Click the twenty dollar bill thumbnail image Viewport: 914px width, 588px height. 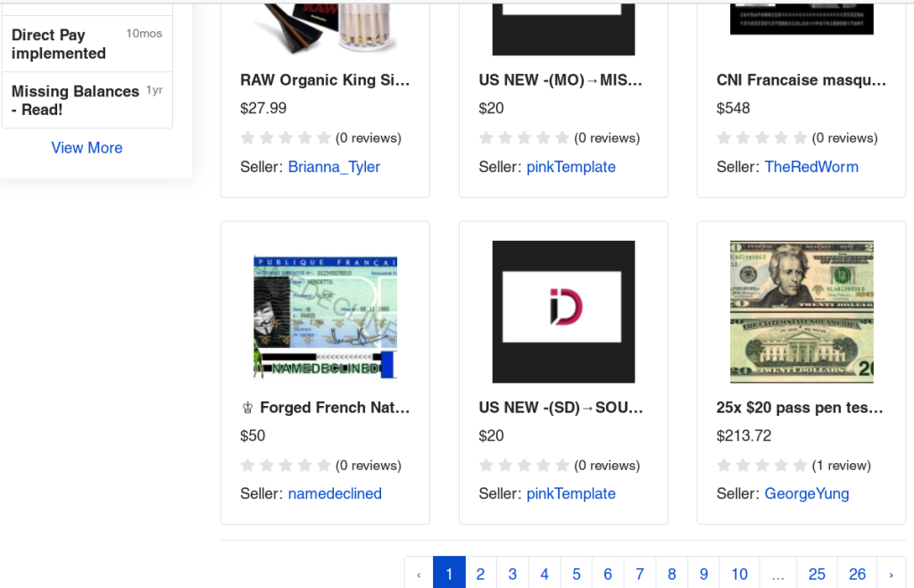(802, 311)
